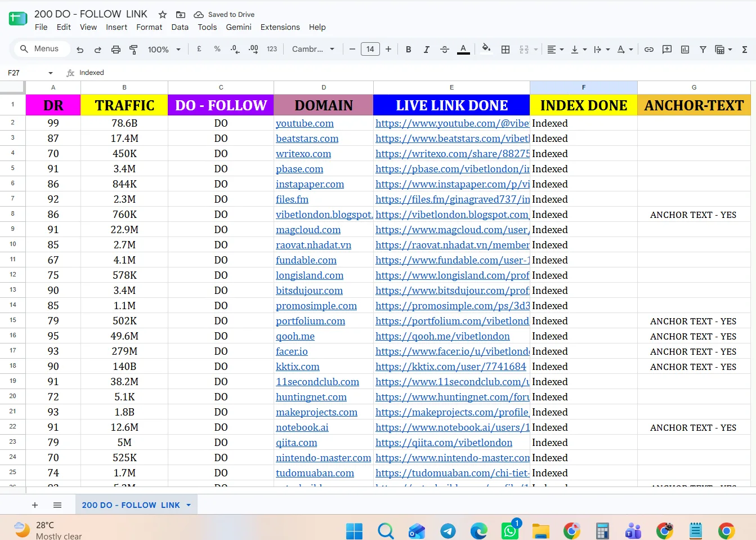Open WhatsApp from the taskbar
This screenshot has width=756, height=540.
point(510,530)
